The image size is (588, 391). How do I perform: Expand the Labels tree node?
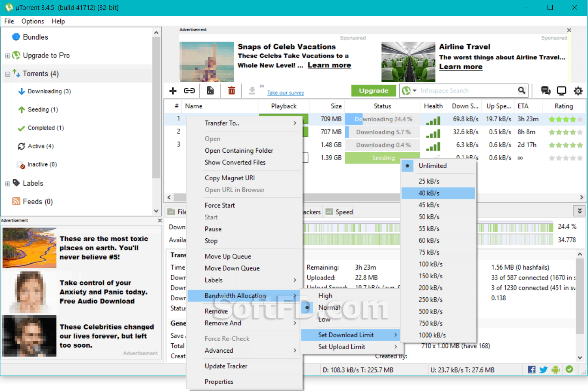(x=7, y=184)
